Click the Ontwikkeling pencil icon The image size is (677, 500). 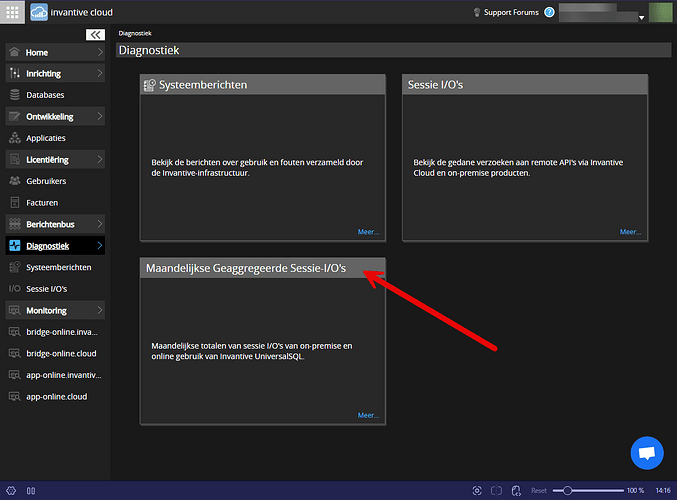(x=14, y=116)
